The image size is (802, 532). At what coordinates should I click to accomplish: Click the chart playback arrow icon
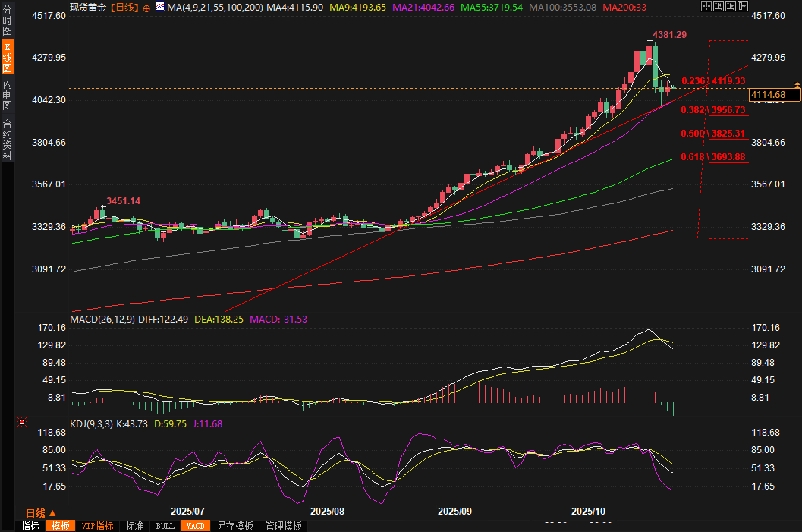tap(729, 6)
